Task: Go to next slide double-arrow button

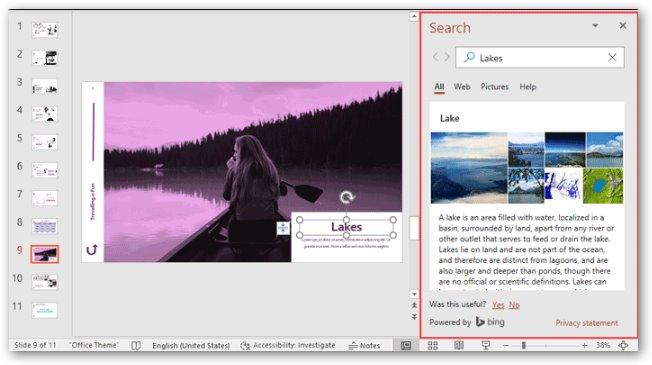Action: 414,317
